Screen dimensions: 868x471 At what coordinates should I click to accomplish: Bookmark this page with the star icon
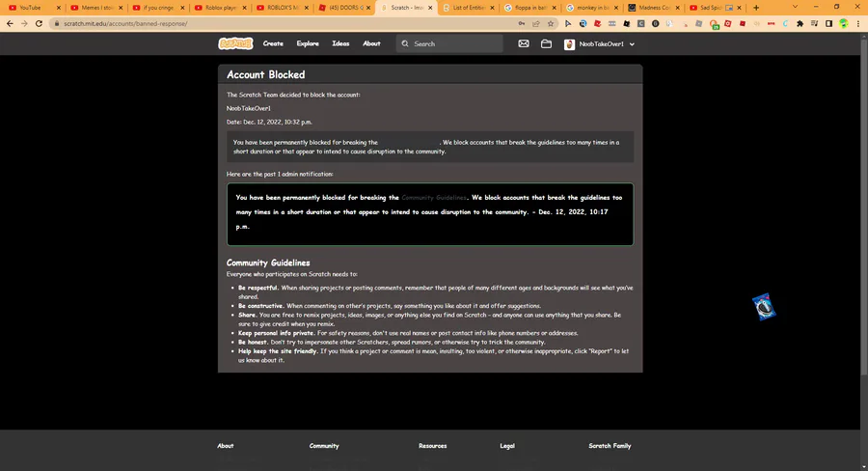pos(551,24)
